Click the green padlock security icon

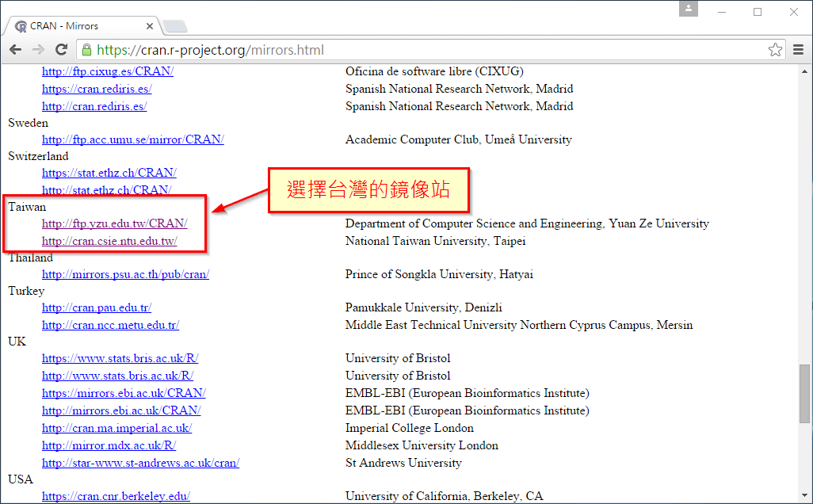[86, 50]
